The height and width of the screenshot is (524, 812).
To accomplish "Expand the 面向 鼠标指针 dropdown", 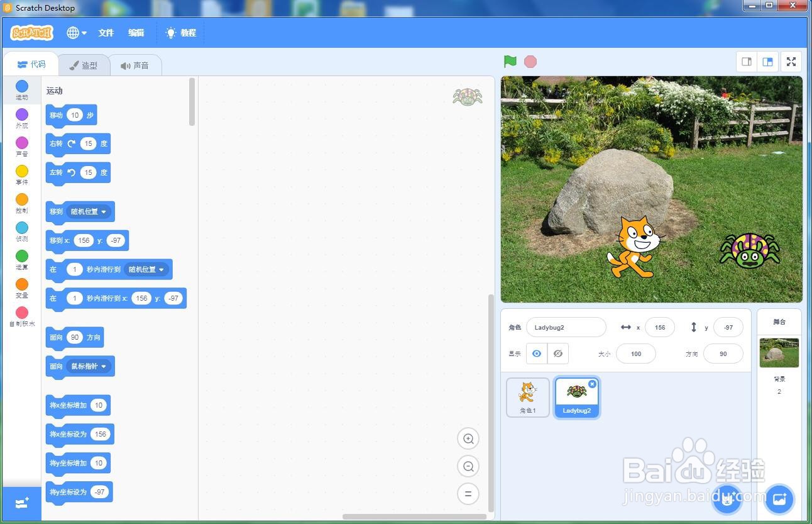I will [89, 366].
